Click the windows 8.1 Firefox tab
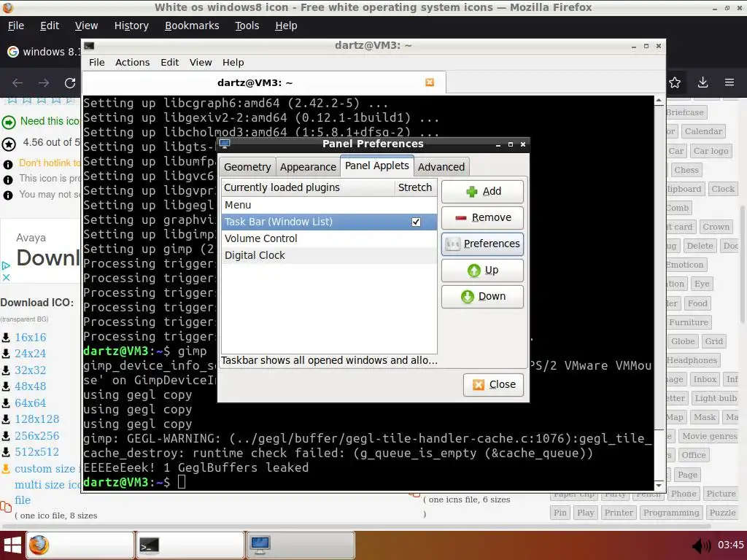747x560 pixels. [x=44, y=52]
